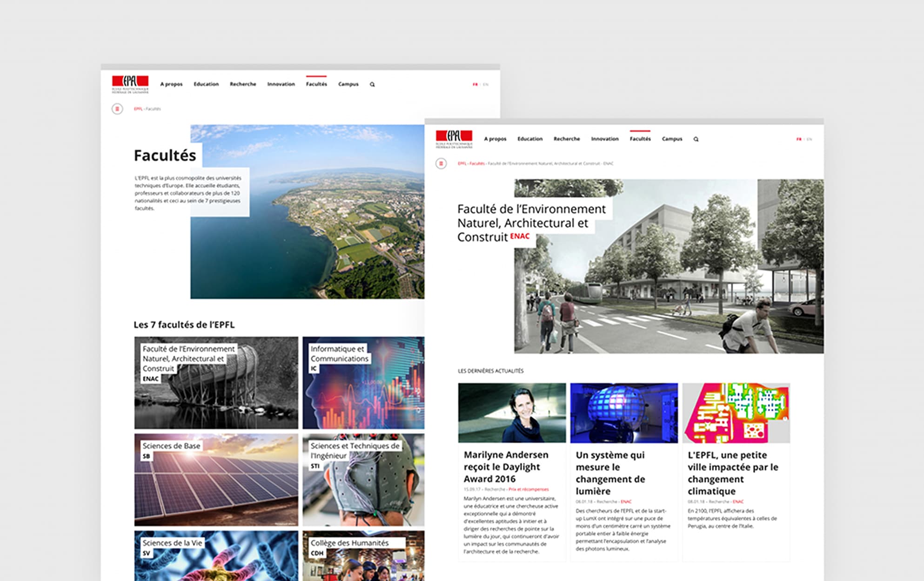Click EPFL logo in right page header
Viewport: 924px width, 581px height.
(454, 139)
